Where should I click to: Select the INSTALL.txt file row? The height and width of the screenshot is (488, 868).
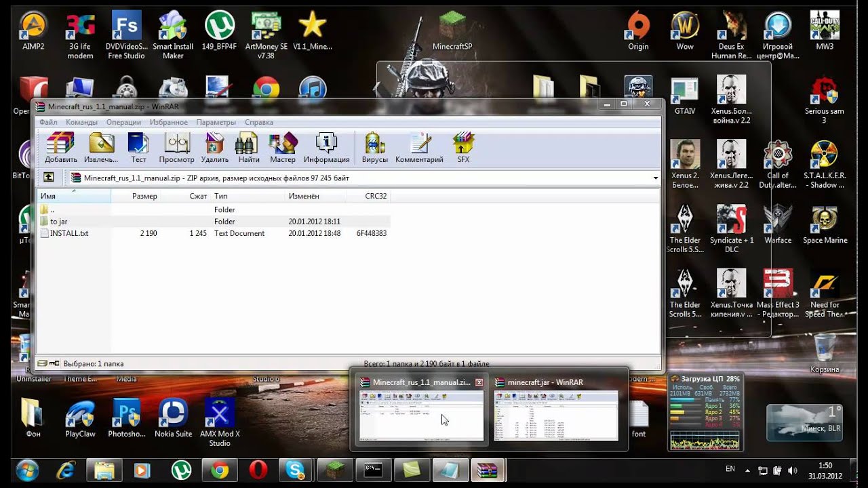(x=214, y=233)
